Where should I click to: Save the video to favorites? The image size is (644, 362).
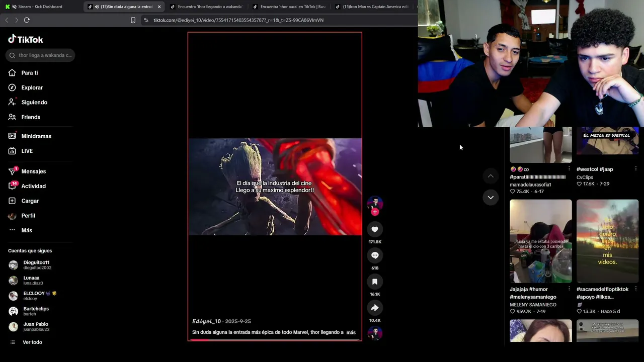pyautogui.click(x=375, y=282)
